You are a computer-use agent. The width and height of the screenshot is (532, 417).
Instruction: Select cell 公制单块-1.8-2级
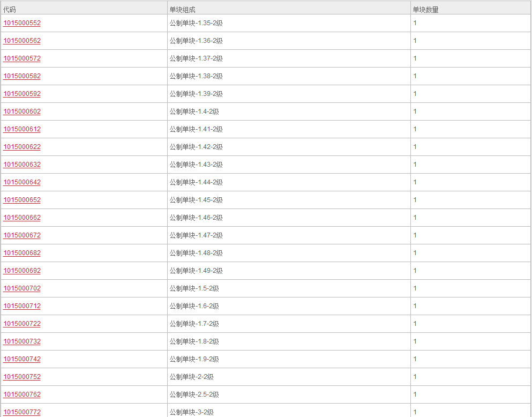pos(289,341)
